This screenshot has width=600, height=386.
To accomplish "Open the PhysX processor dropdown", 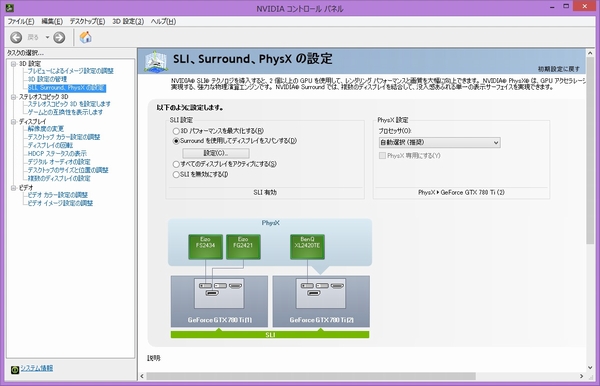I will (x=439, y=143).
